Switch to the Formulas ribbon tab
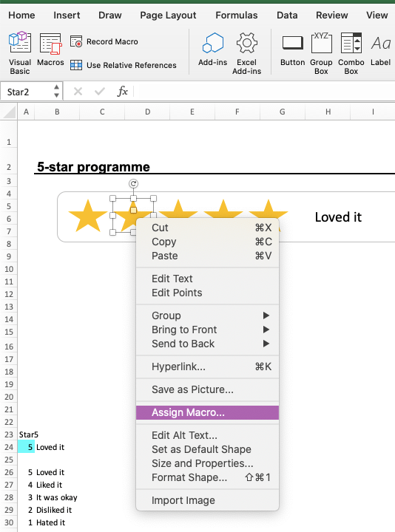The width and height of the screenshot is (395, 532). [x=237, y=16]
